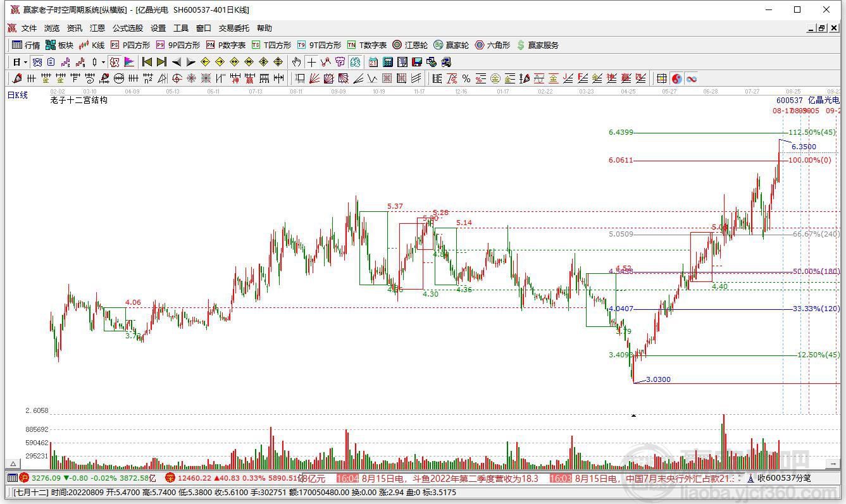The image size is (846, 504).
Task: Select the hand pan tool
Action: click(x=297, y=62)
